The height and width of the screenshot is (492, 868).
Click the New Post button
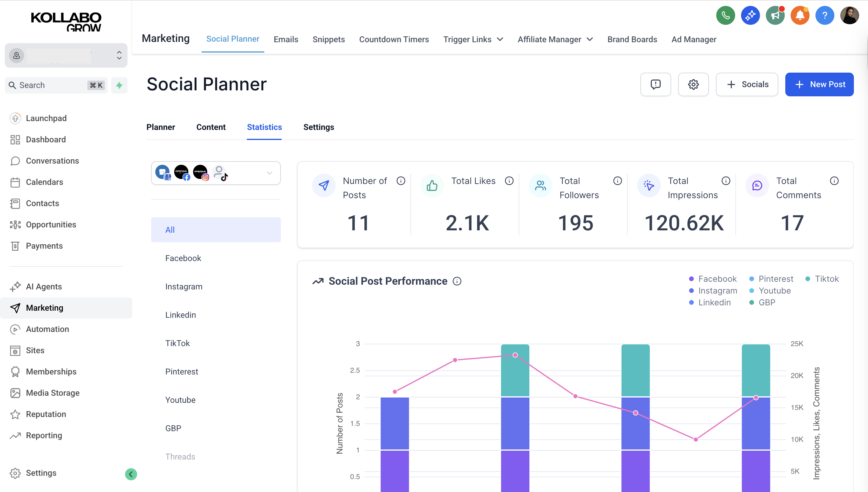click(819, 84)
